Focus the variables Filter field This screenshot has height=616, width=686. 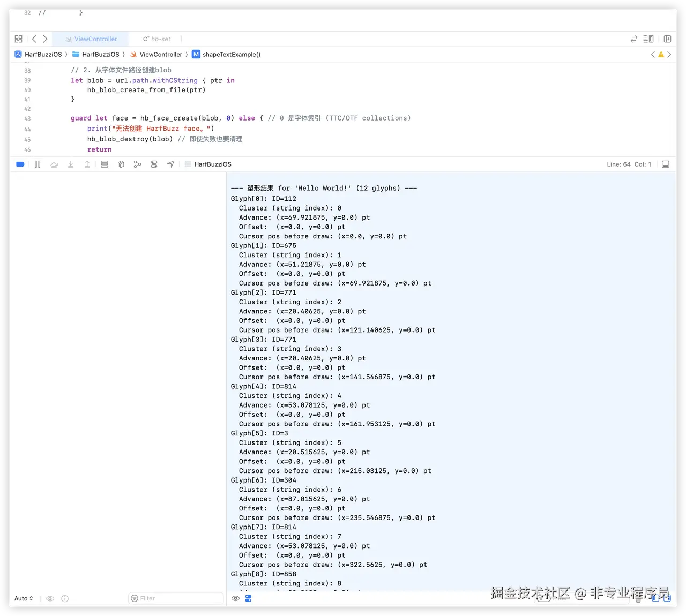176,598
